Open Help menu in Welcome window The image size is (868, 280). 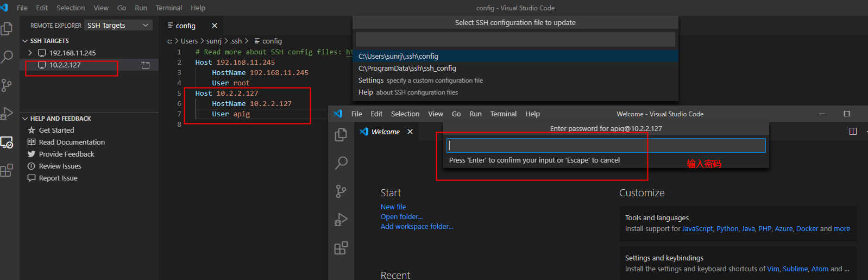point(532,114)
